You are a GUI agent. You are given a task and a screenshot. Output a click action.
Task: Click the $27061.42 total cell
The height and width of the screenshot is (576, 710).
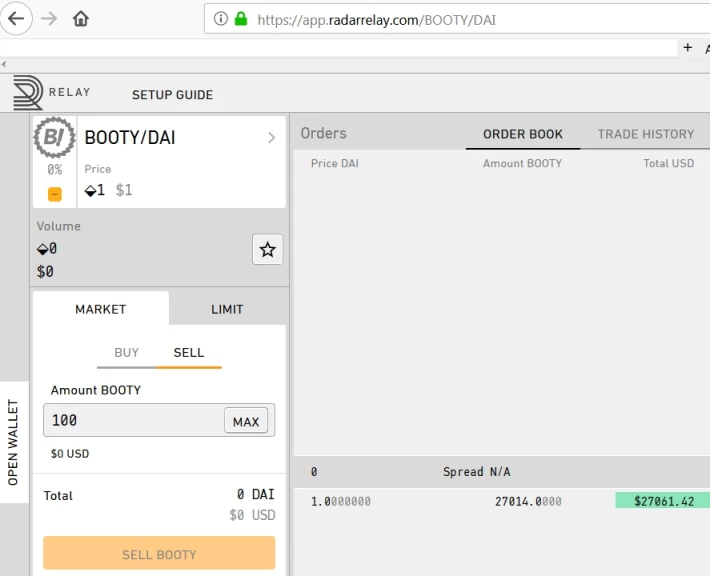662,501
